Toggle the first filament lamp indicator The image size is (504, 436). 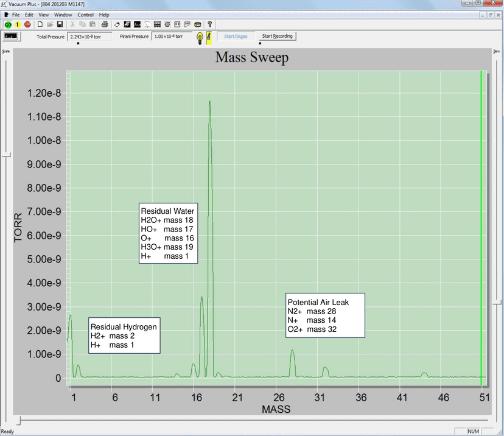coord(200,37)
